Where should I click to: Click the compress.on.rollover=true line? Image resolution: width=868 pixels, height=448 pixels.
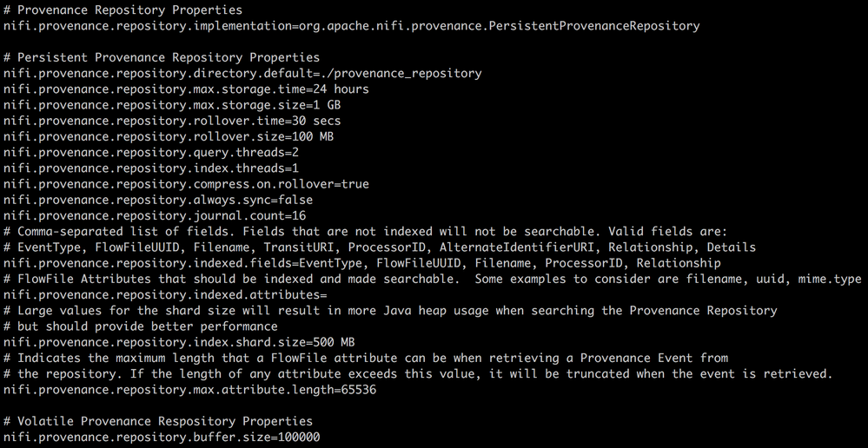tap(186, 184)
